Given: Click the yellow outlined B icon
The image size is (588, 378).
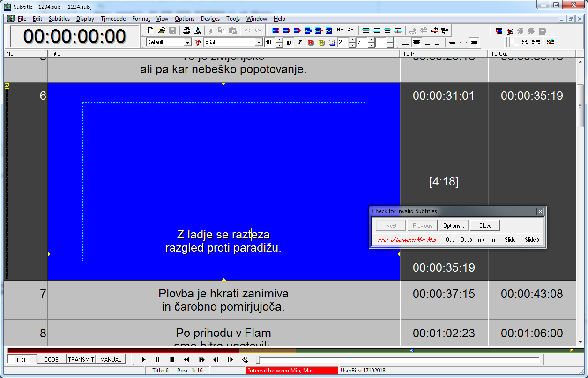Looking at the screenshot, I should pos(321,43).
